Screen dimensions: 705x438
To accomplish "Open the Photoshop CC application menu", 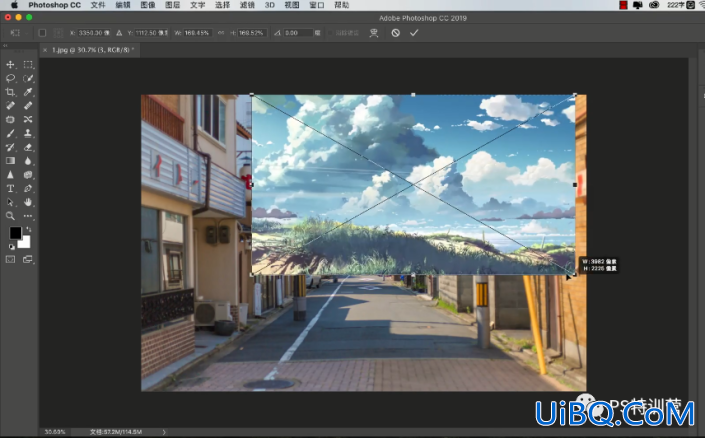I will point(54,5).
